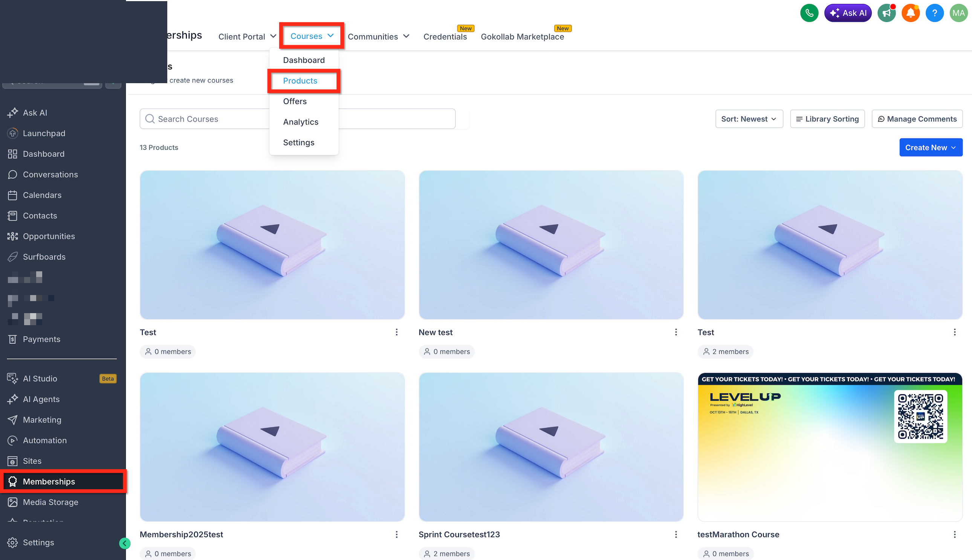Expand the Communities dropdown

[378, 37]
